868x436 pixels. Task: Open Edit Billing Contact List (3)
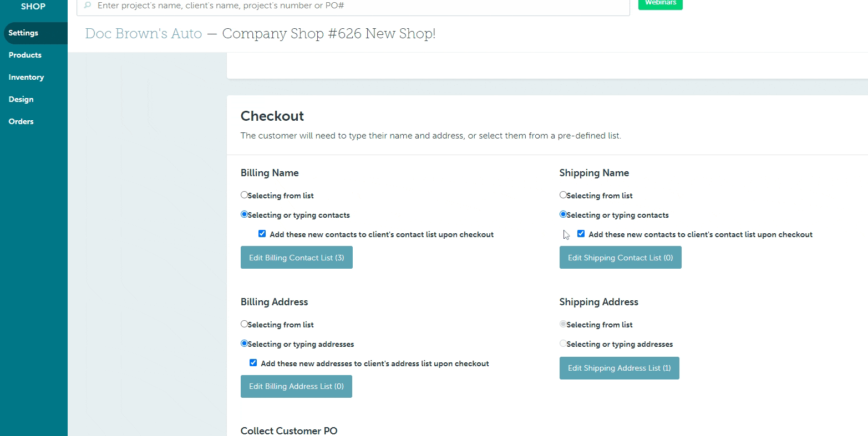tap(296, 257)
